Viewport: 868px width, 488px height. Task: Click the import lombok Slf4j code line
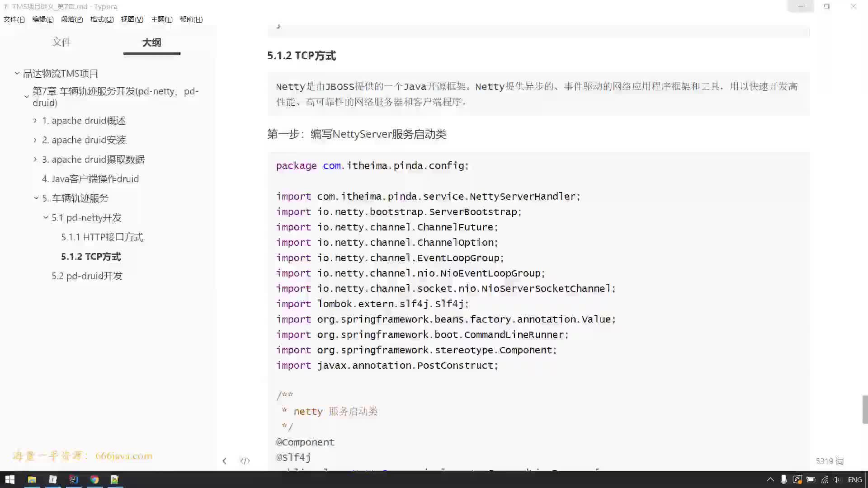[373, 304]
